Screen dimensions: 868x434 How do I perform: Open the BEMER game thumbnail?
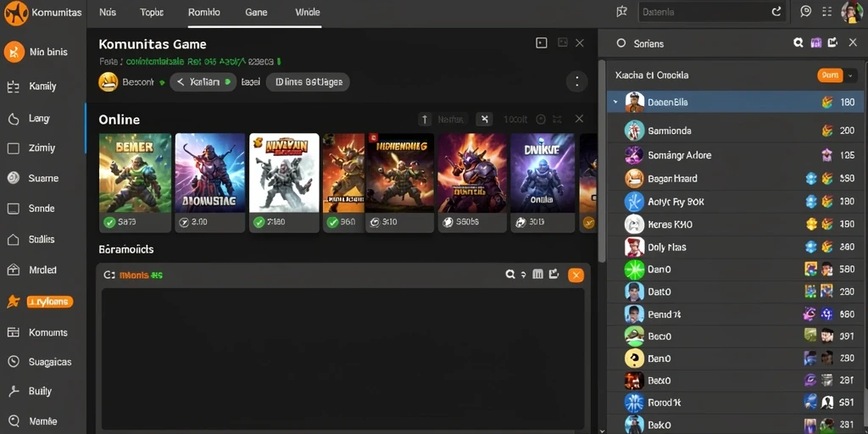coord(135,173)
